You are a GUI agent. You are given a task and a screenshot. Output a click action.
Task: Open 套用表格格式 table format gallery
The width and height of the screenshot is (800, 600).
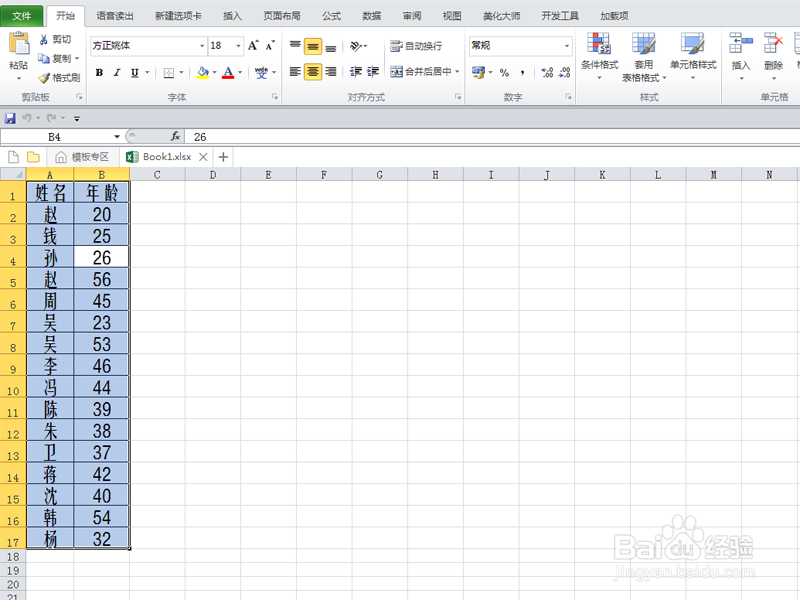[x=644, y=57]
